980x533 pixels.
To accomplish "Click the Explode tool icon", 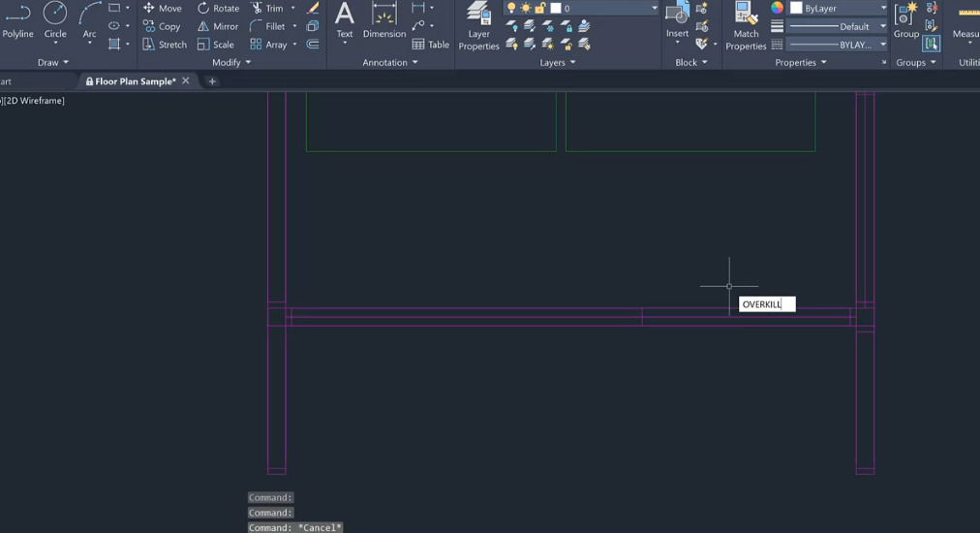I will click(x=313, y=26).
